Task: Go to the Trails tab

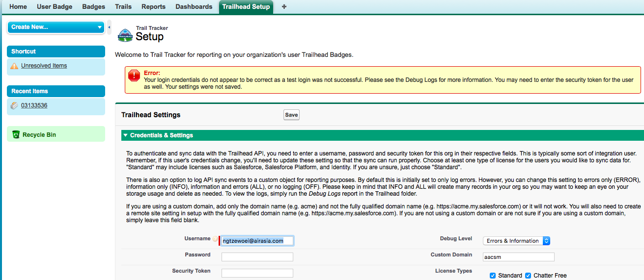Action: click(123, 7)
